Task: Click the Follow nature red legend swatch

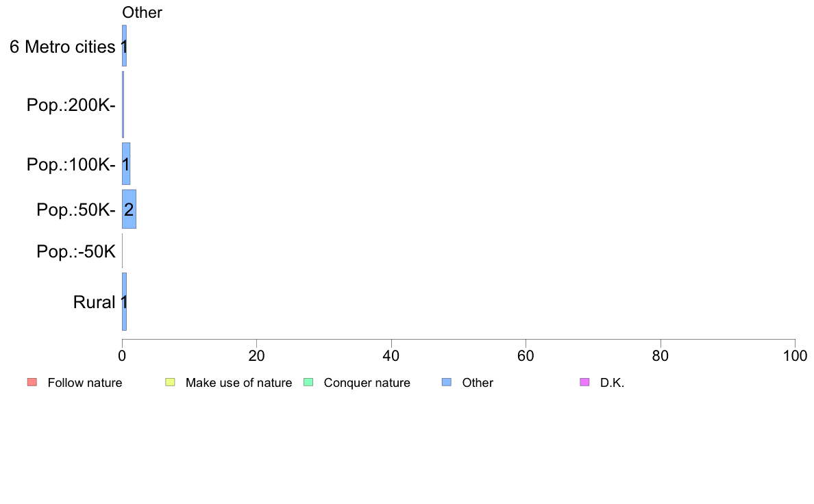Action: 32,383
